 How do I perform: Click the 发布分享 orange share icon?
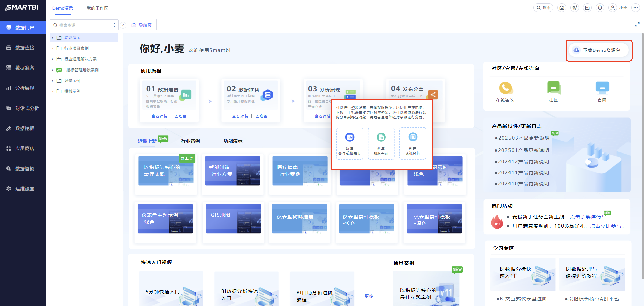433,95
